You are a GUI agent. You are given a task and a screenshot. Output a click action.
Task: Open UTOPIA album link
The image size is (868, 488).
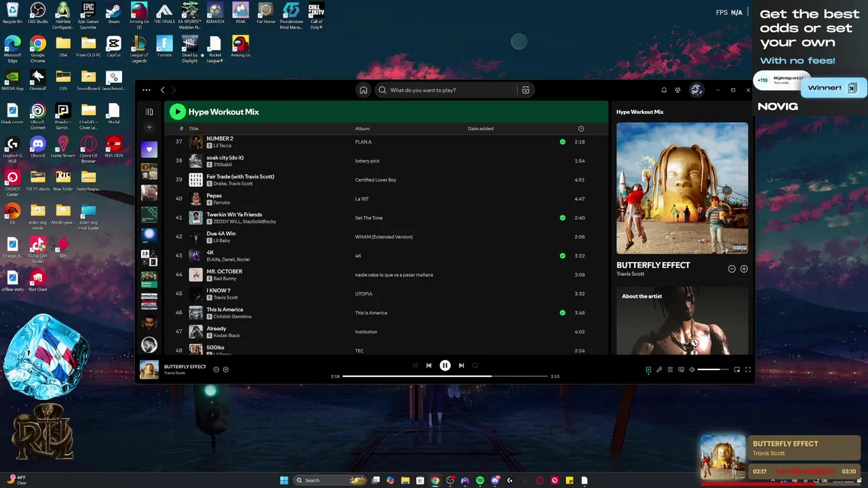pyautogui.click(x=363, y=293)
